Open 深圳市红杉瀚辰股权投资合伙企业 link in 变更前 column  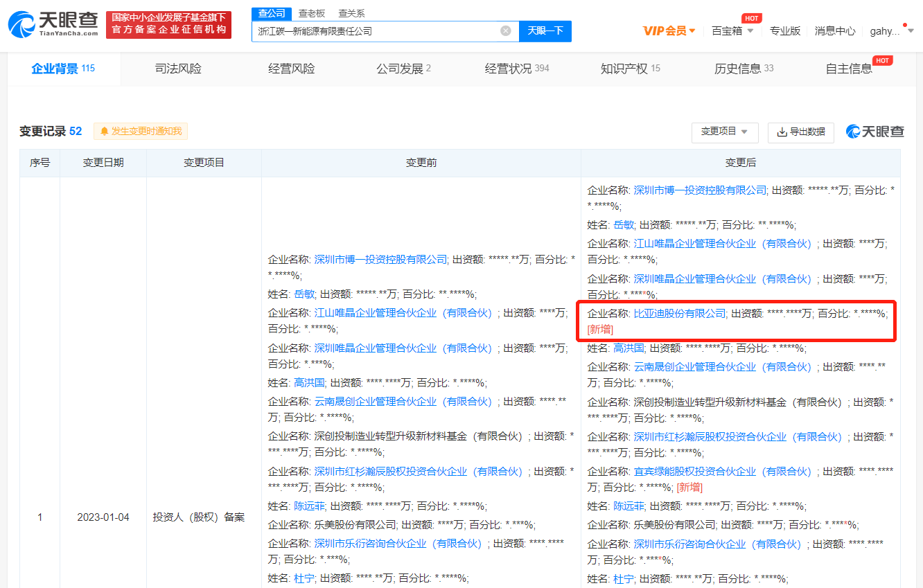pos(421,471)
